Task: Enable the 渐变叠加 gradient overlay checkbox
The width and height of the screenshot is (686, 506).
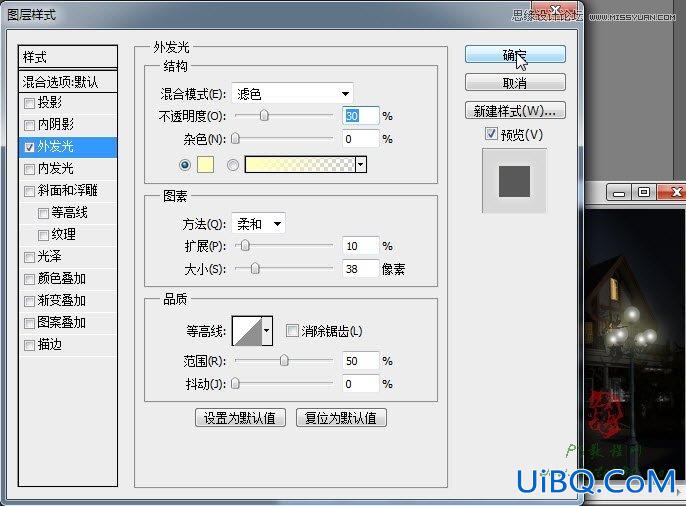Action: (x=29, y=301)
